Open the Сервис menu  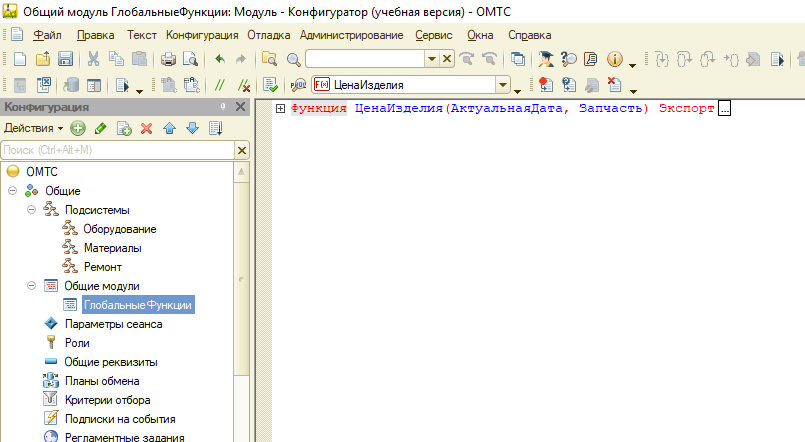[x=434, y=35]
